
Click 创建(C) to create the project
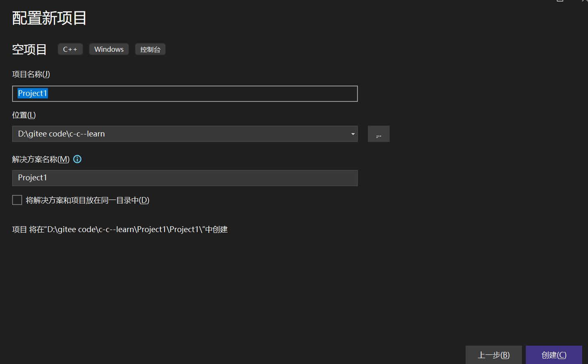pyautogui.click(x=554, y=355)
